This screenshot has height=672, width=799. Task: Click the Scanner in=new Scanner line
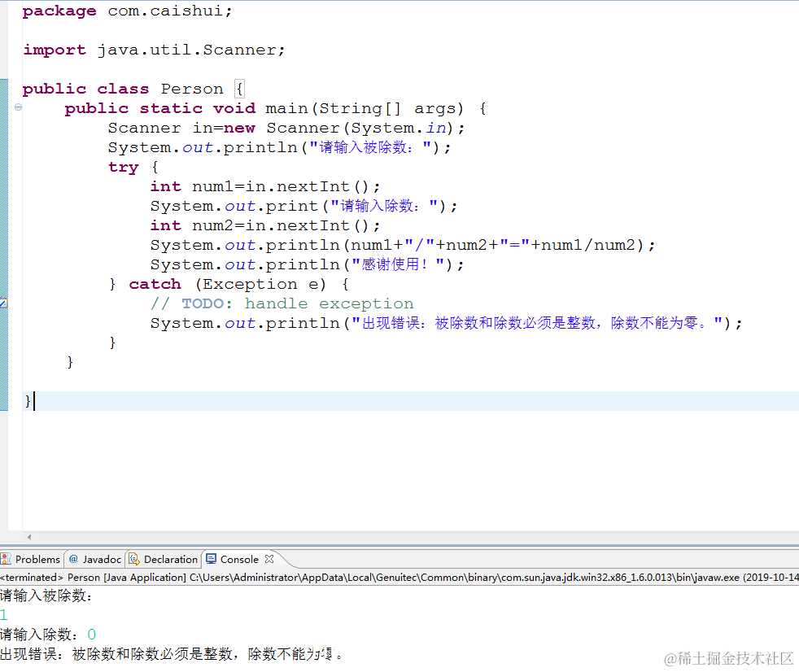286,129
